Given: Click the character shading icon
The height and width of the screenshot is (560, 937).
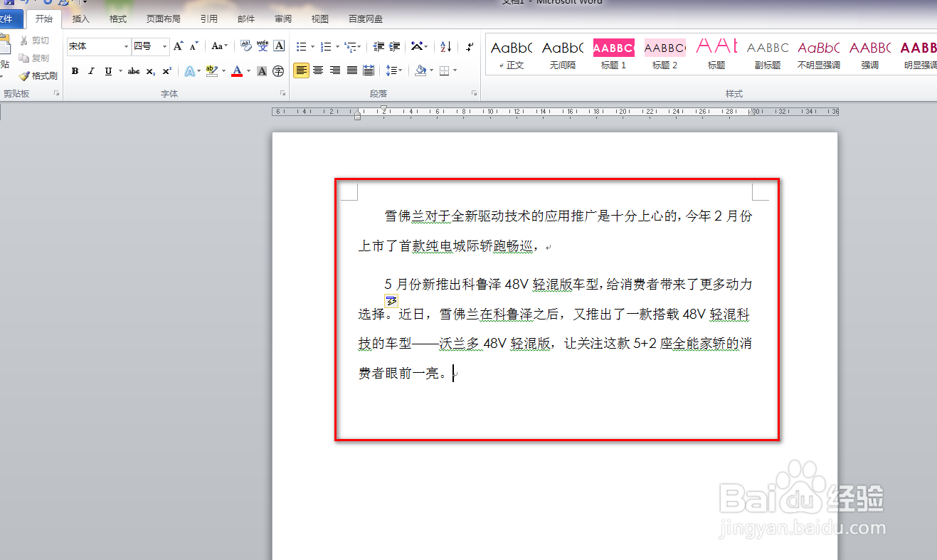Looking at the screenshot, I should [262, 71].
